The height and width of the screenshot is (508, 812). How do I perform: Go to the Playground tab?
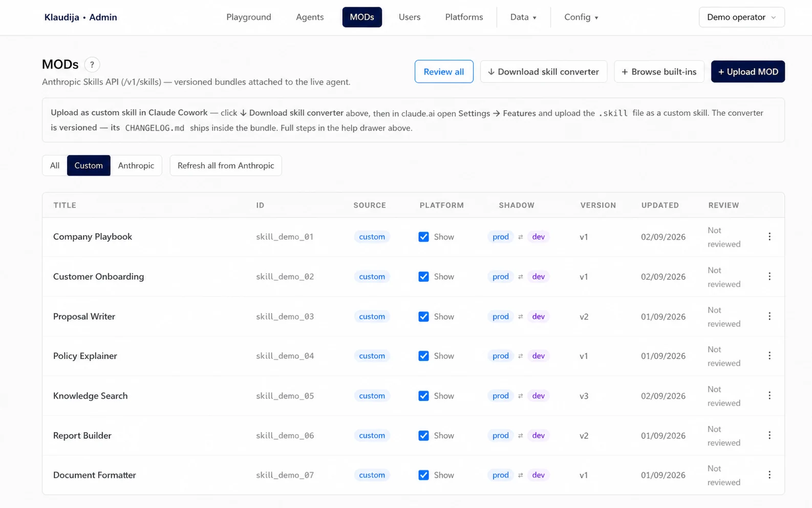tap(249, 17)
